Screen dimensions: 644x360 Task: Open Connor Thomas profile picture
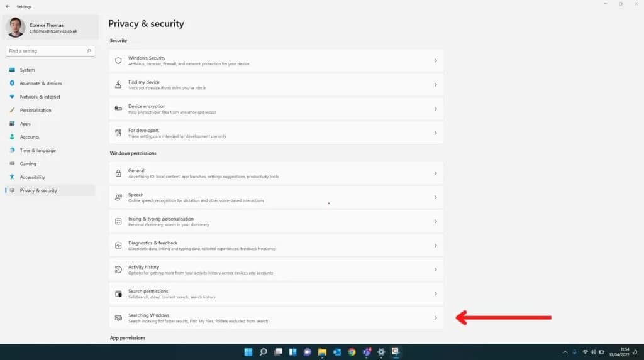click(x=16, y=28)
